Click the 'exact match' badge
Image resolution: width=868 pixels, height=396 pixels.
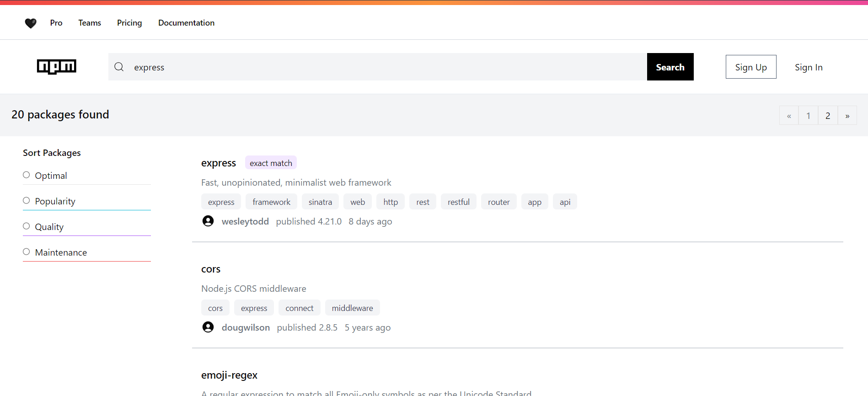click(x=271, y=163)
